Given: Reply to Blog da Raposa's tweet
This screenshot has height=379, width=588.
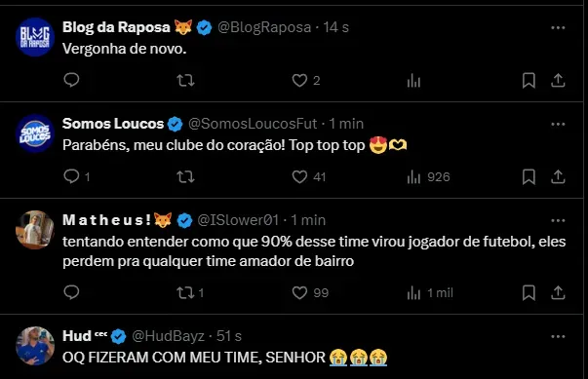Looking at the screenshot, I should tap(71, 80).
